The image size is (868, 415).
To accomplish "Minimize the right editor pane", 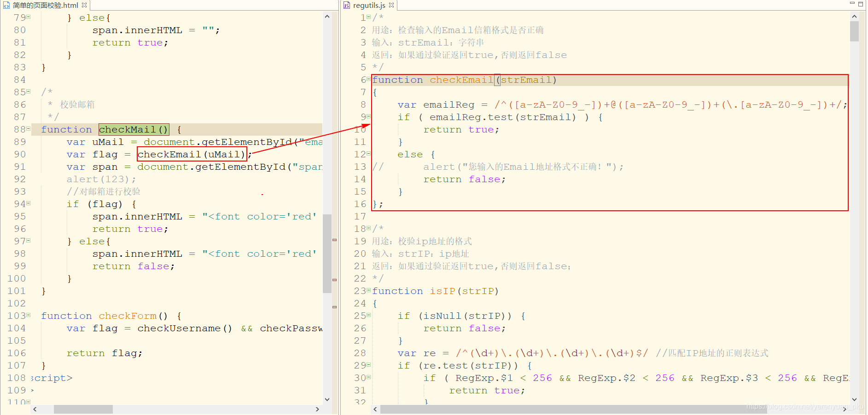I will coord(852,4).
